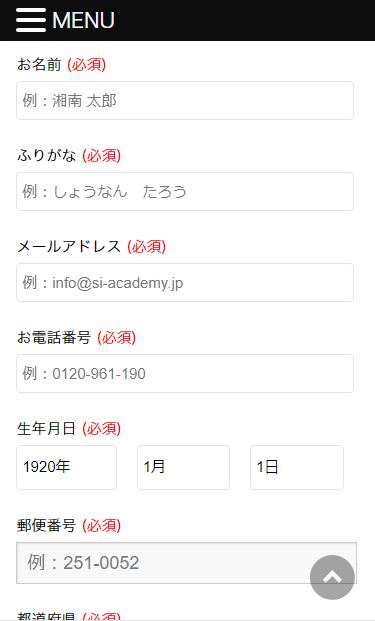Tap the scroll-to-top arrow button
The image size is (375, 621).
pyautogui.click(x=332, y=577)
